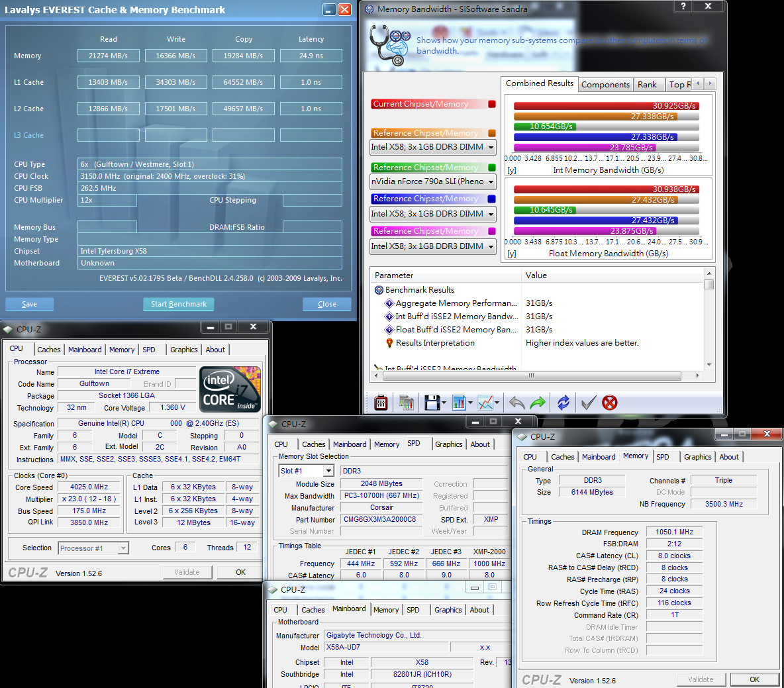
Task: Click the blue refresh arrows icon in Sandra
Action: 563,403
